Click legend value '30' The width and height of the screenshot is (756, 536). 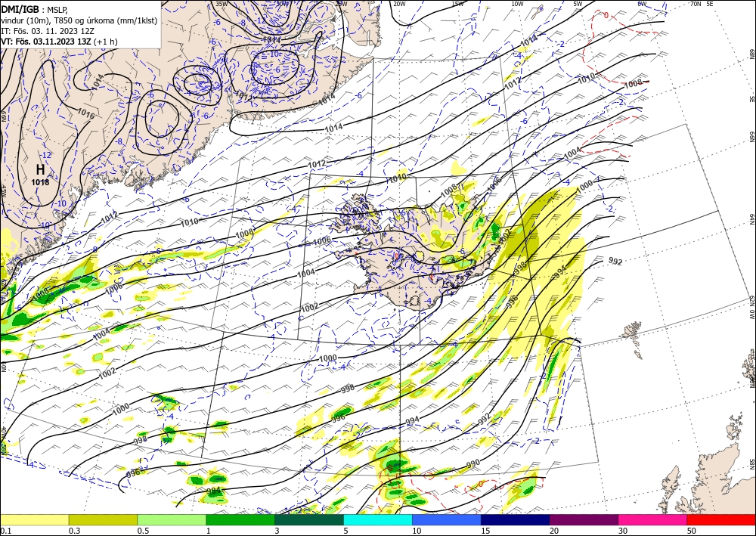623,531
